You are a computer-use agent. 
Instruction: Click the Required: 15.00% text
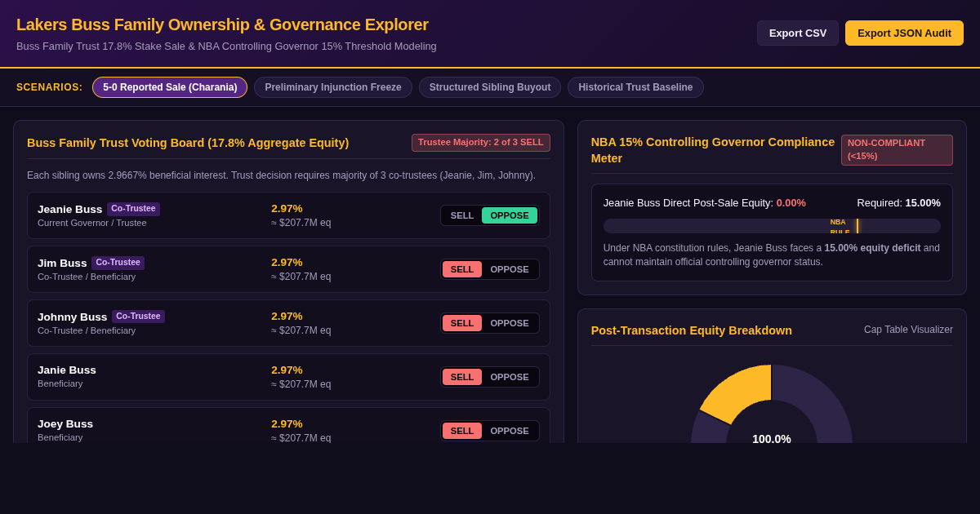[899, 203]
